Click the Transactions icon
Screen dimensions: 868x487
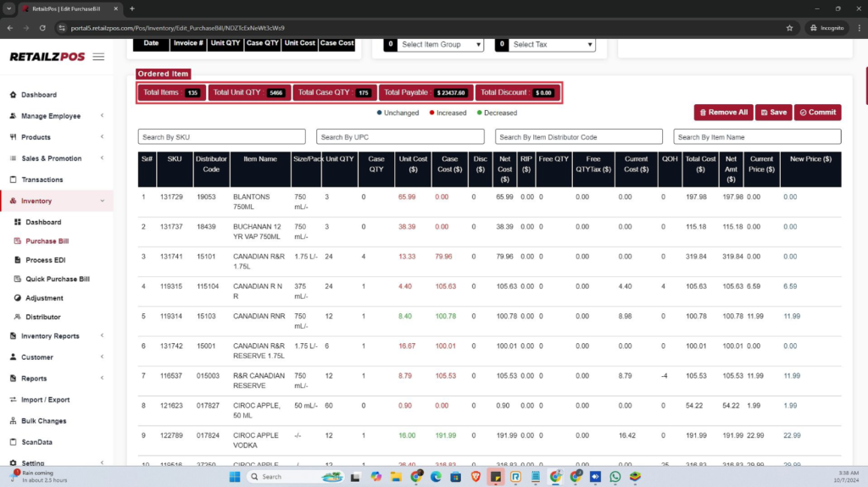(14, 180)
